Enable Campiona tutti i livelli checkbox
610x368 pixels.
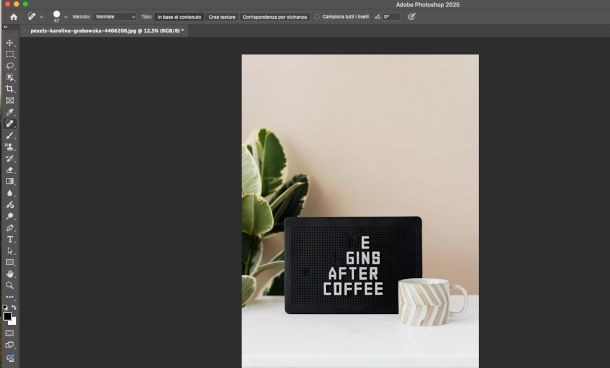tap(317, 17)
